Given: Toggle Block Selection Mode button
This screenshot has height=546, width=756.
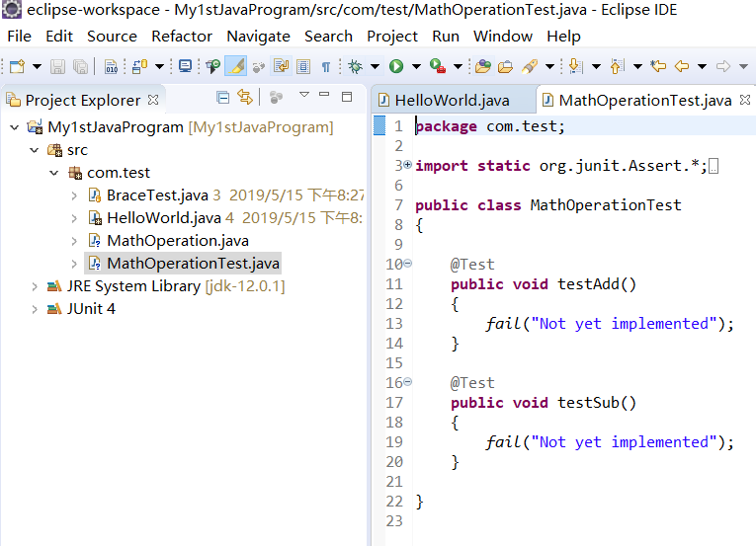Looking at the screenshot, I should tap(303, 66).
